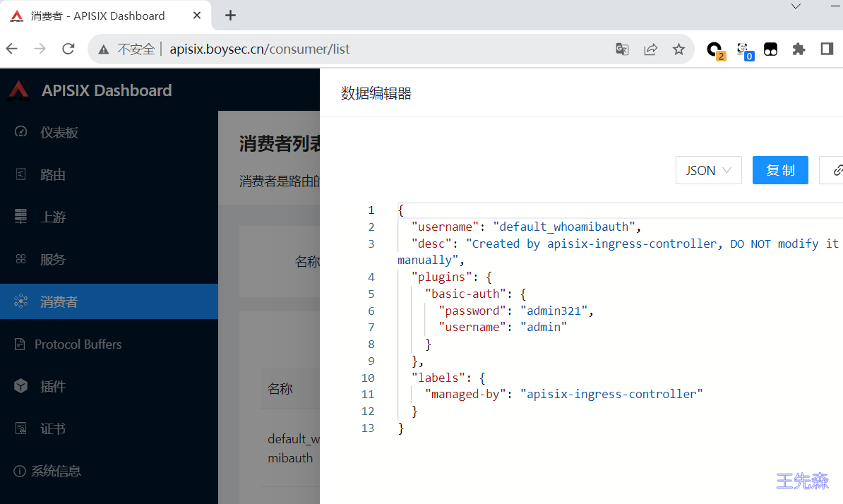Click the 消费者 consumer icon in sidebar
The width and height of the screenshot is (843, 504).
coord(21,302)
